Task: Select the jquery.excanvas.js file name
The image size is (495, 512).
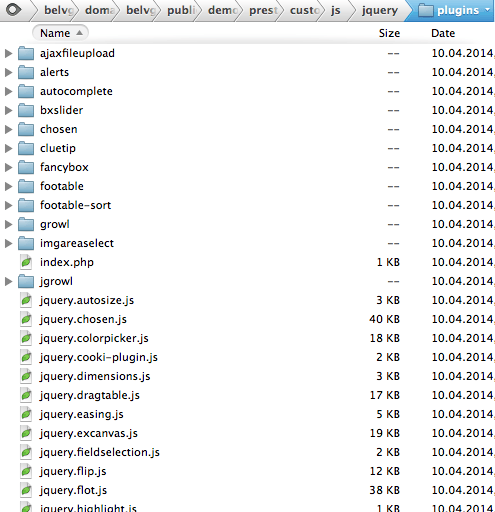Action: [x=89, y=433]
